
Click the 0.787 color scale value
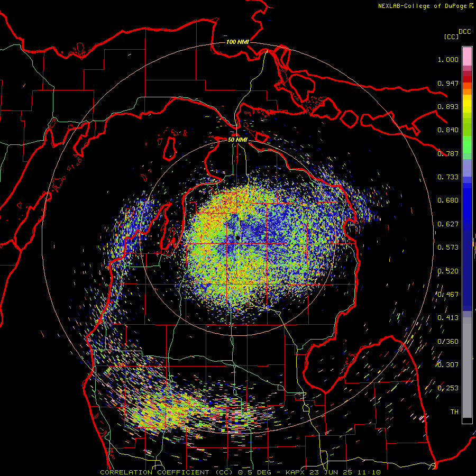(448, 153)
